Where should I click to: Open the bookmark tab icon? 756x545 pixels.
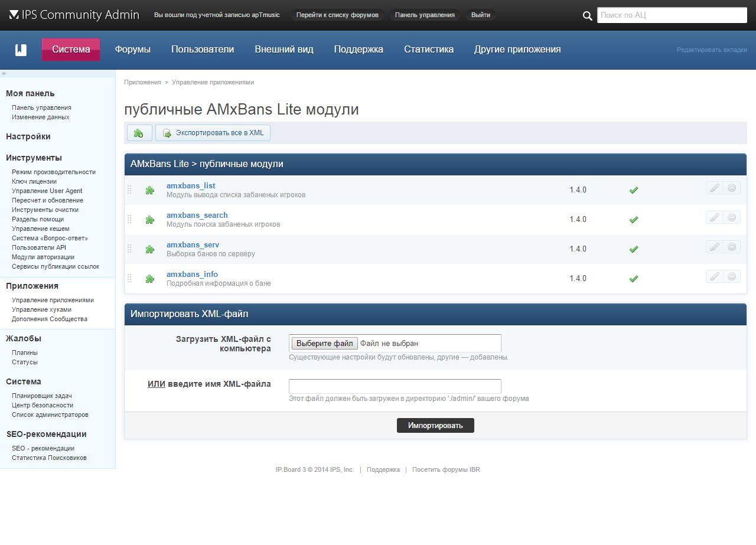(x=21, y=50)
